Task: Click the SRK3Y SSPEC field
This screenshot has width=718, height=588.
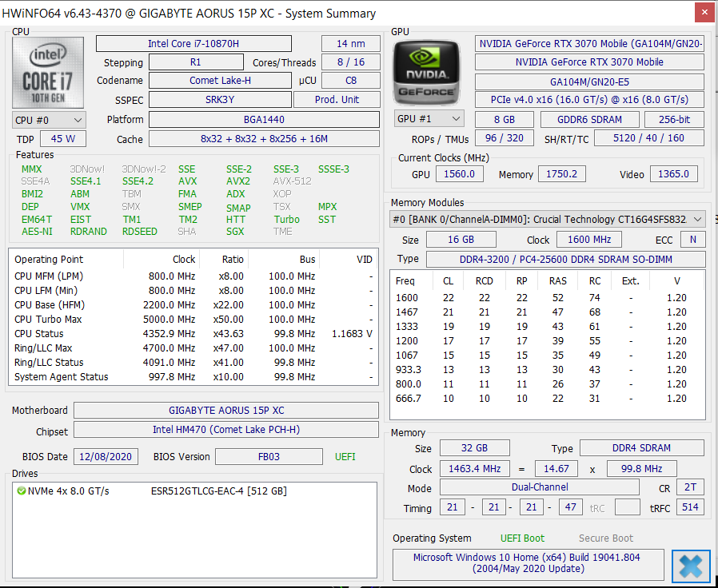Action: [220, 100]
